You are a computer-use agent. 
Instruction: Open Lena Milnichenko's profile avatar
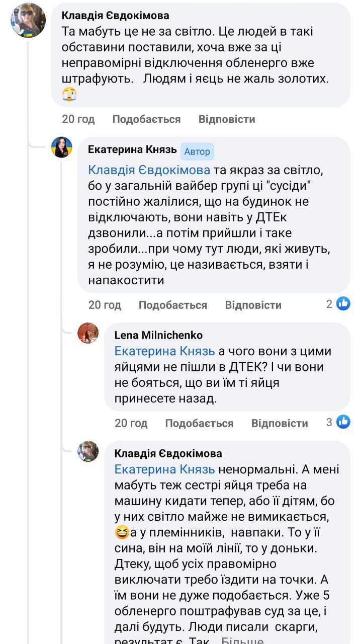pos(88,333)
